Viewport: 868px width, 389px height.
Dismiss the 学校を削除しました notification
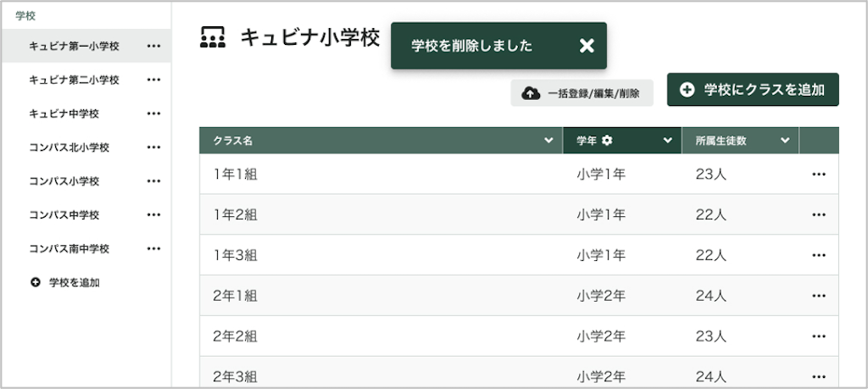click(587, 46)
